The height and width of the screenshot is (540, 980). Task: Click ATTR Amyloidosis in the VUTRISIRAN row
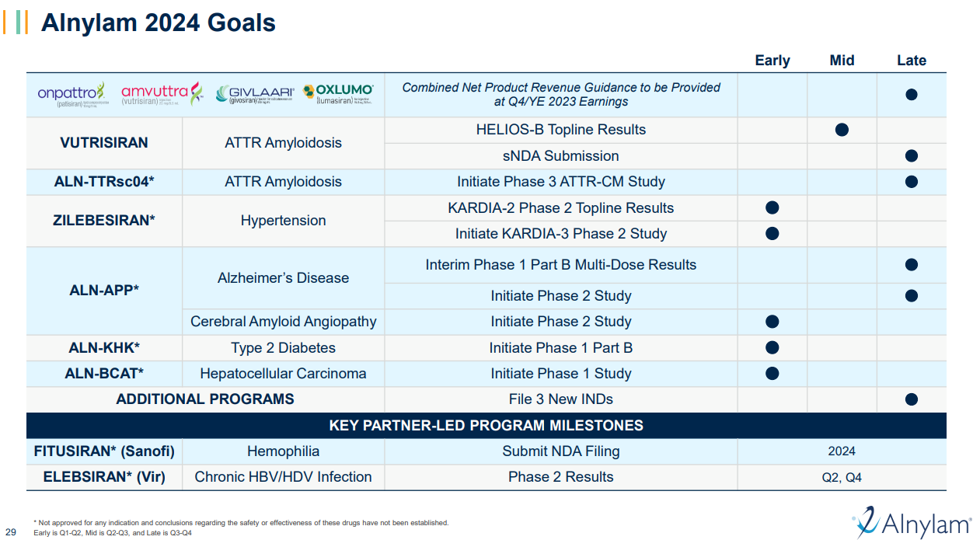(283, 143)
